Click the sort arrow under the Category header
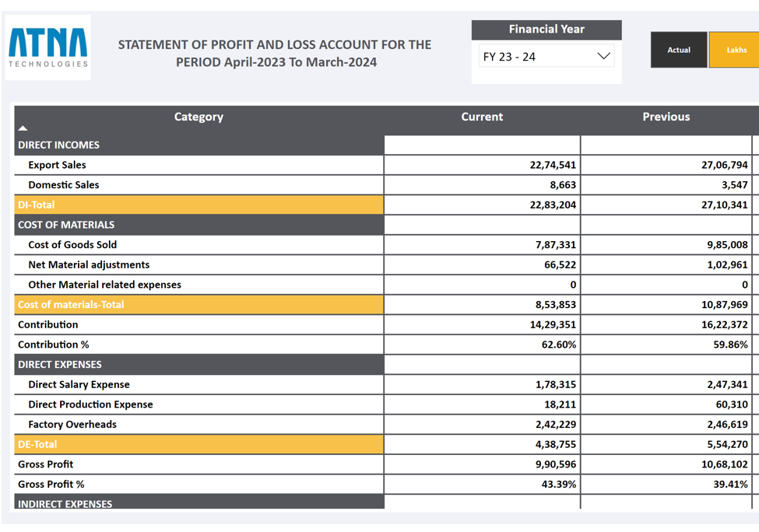The image size is (759, 532). (23, 128)
